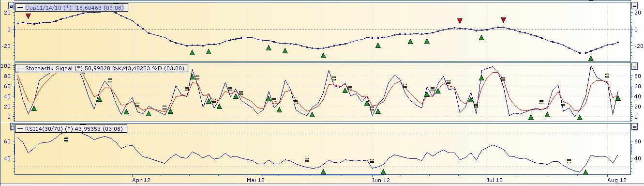Click the red sell triangle in late June in the Coppock panel
Viewport: 644px width, 186px height.
click(x=460, y=21)
